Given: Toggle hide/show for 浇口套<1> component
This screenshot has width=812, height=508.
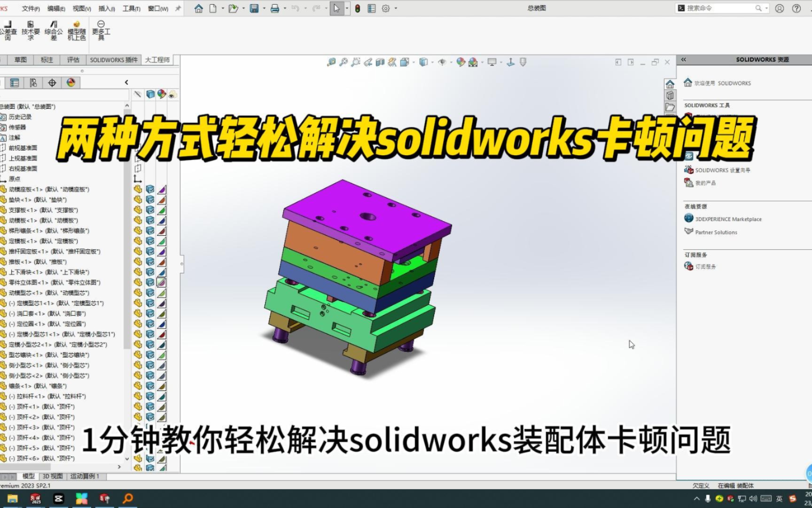Looking at the screenshot, I should click(x=138, y=313).
